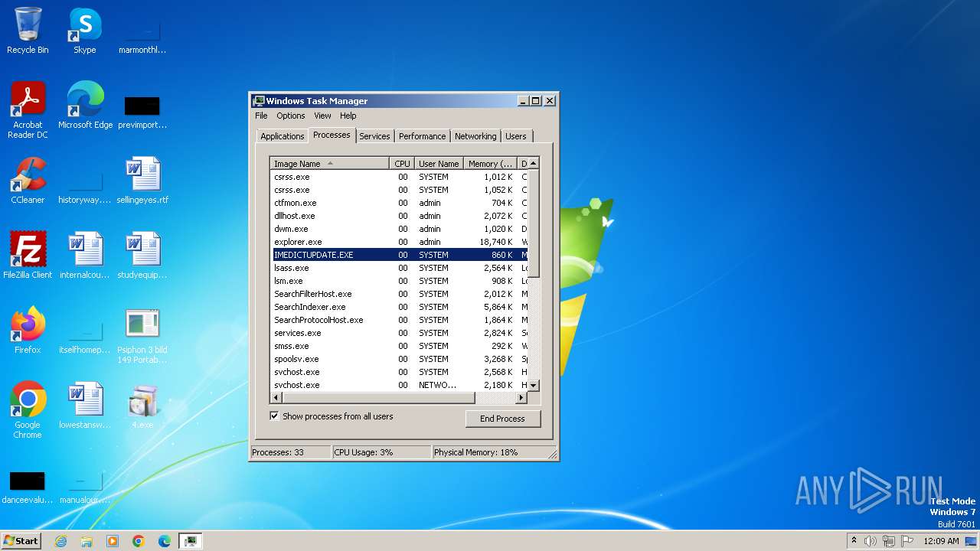The width and height of the screenshot is (980, 551).
Task: Switch to the Networking tab
Action: click(x=475, y=136)
